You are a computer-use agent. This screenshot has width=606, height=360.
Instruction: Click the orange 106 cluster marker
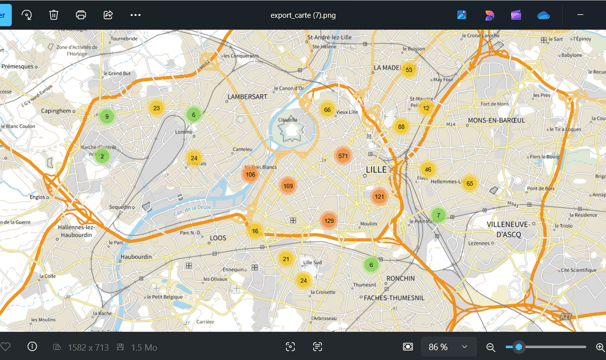(250, 174)
